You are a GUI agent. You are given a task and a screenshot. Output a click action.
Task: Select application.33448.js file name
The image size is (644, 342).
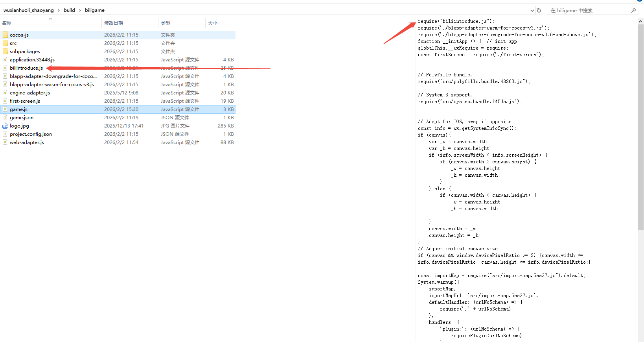[x=32, y=60]
